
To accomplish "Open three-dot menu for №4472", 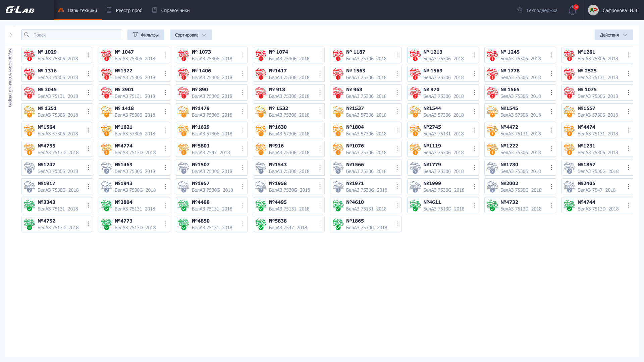I will [551, 130].
